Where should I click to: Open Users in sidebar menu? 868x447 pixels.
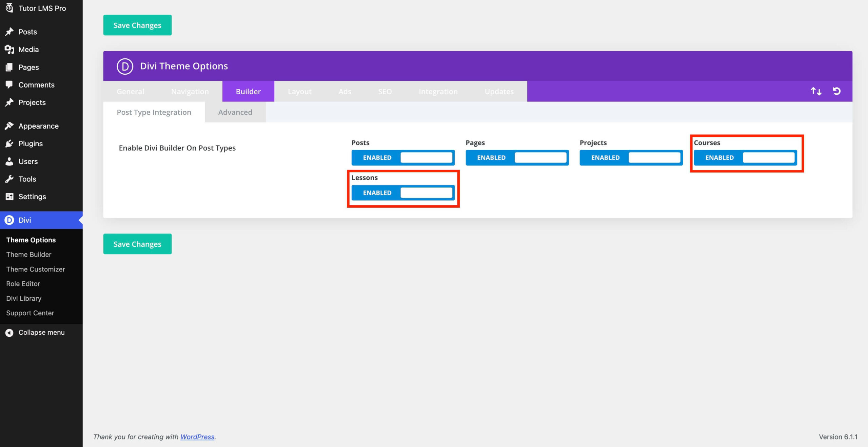(x=41, y=162)
